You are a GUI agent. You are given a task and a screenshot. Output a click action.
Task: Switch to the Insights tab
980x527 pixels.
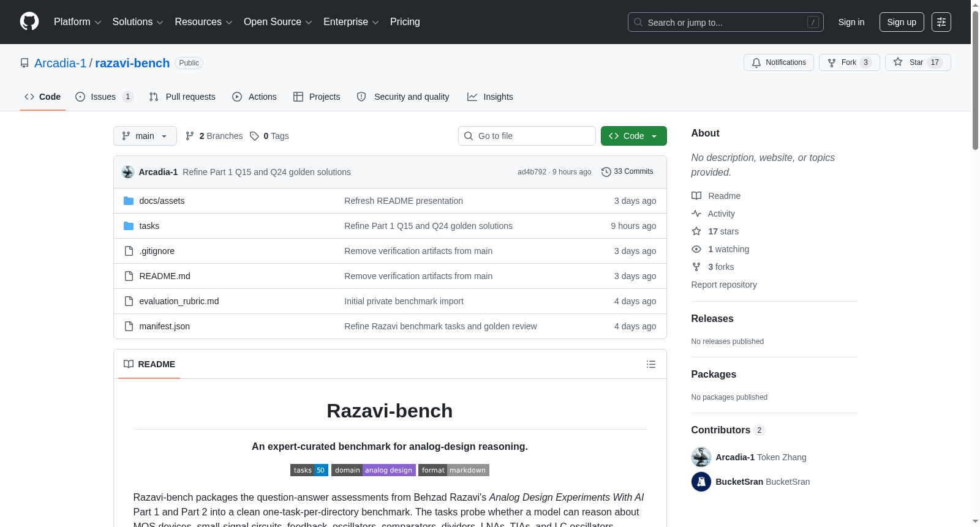point(490,97)
